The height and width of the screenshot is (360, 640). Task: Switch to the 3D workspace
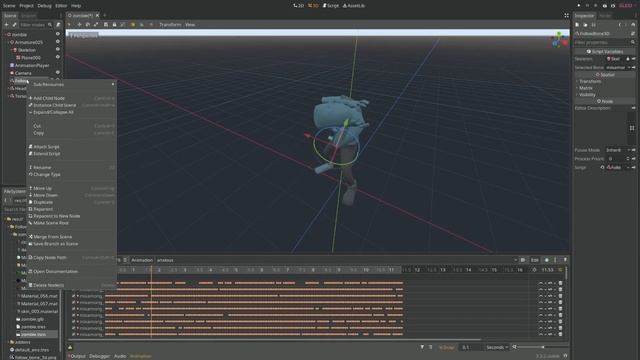point(313,6)
